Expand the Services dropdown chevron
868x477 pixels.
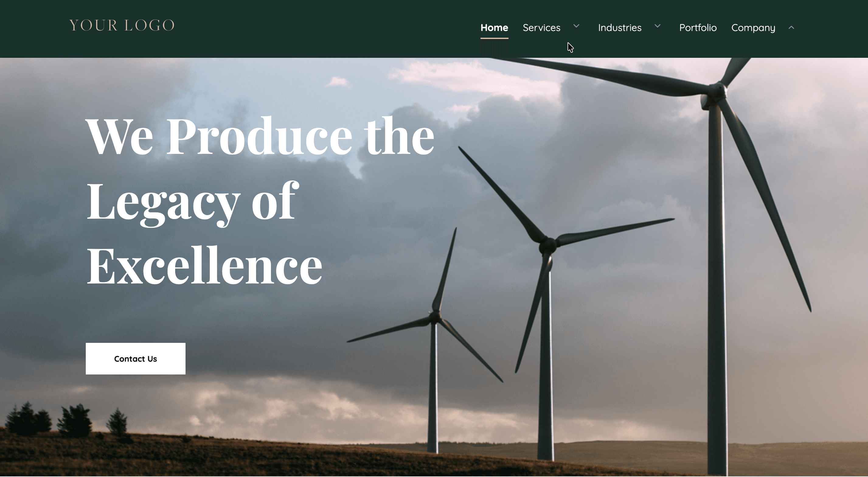pos(576,26)
